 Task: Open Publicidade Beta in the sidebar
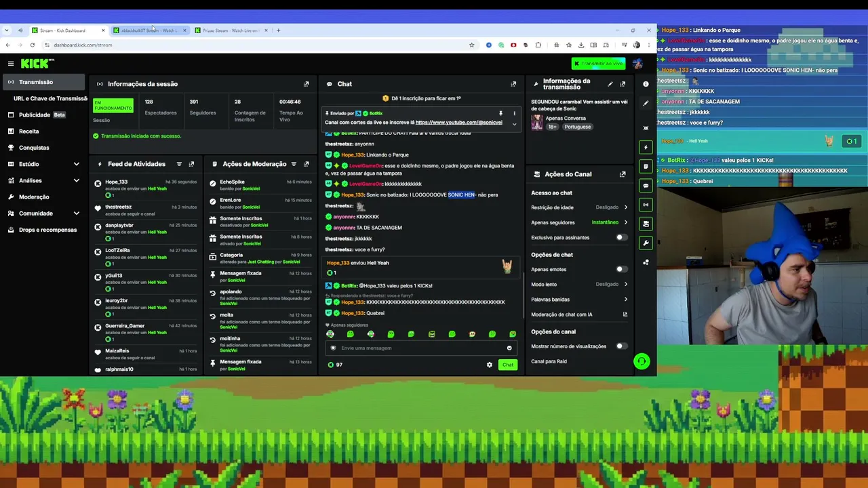click(x=44, y=115)
